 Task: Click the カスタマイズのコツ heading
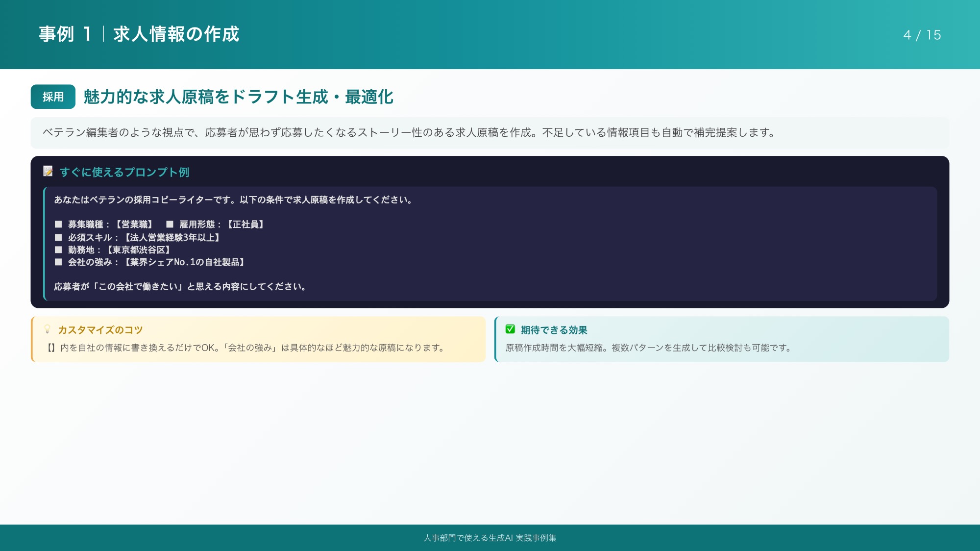tap(100, 330)
